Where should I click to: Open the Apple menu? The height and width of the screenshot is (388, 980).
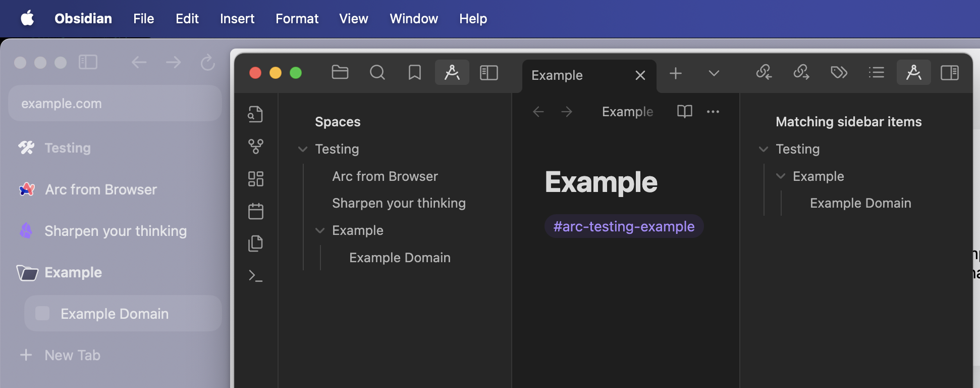[x=27, y=19]
